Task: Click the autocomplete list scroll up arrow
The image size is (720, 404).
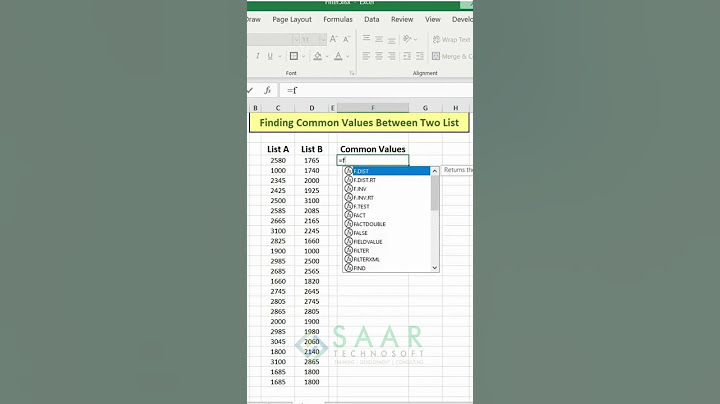Action: click(434, 171)
